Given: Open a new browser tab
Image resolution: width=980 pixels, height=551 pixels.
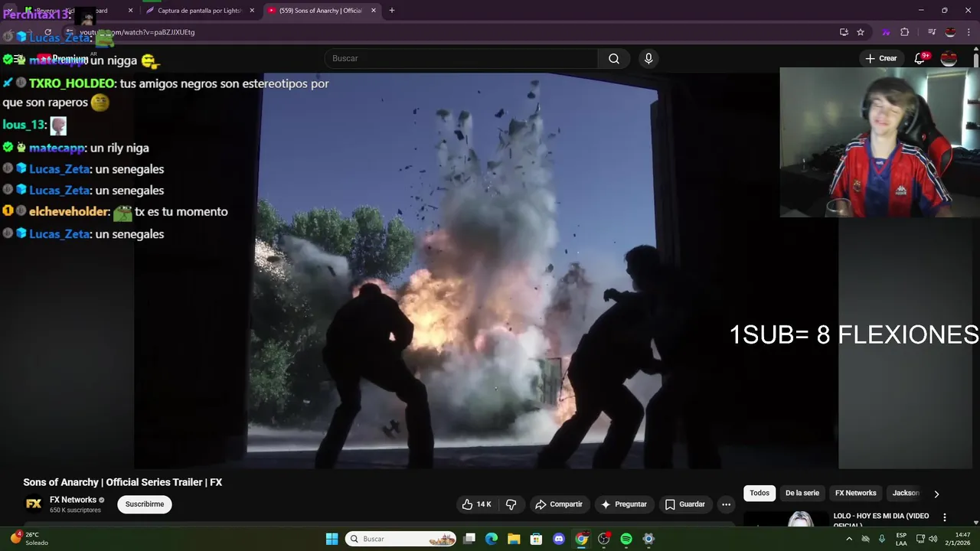Looking at the screenshot, I should (392, 11).
